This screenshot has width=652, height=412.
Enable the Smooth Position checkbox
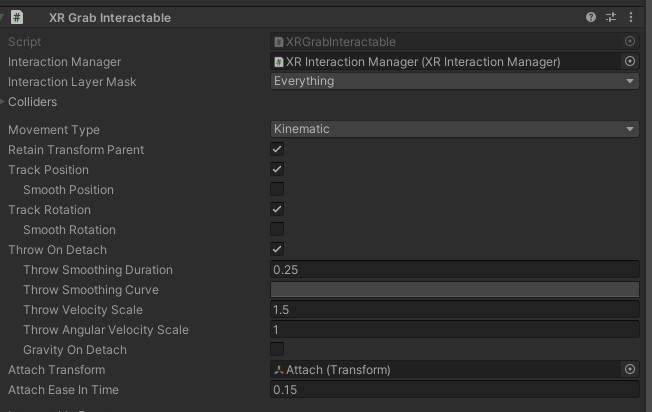(277, 189)
